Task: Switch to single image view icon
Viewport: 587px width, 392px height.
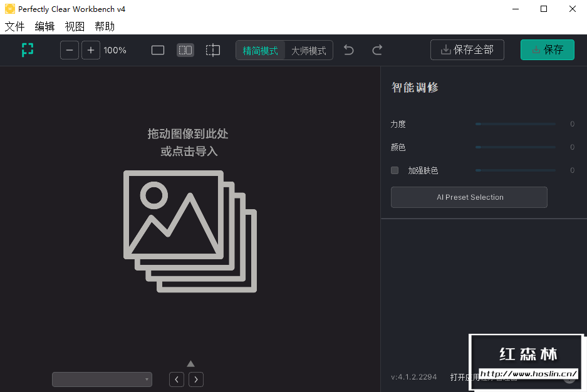Action: (x=158, y=50)
